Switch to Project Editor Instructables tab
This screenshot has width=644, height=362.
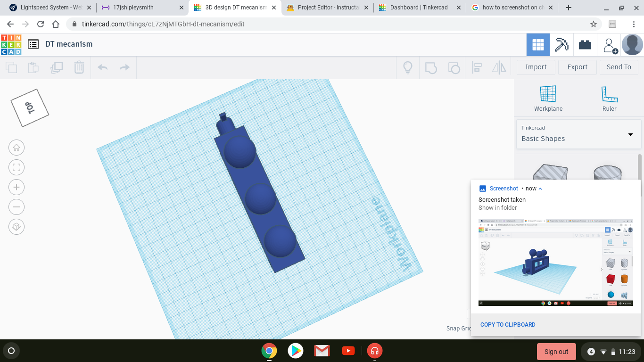(327, 8)
